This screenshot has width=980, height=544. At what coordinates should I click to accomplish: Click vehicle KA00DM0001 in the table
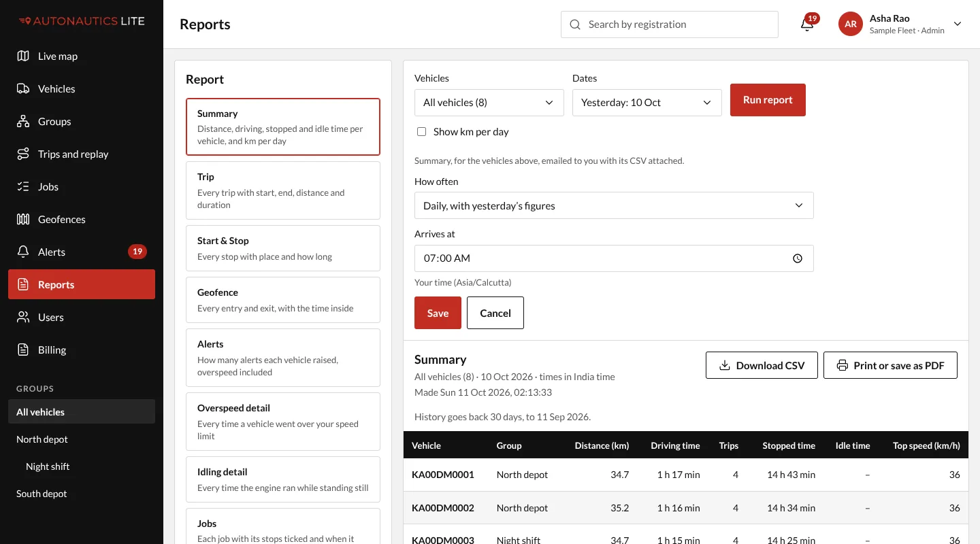click(x=443, y=475)
